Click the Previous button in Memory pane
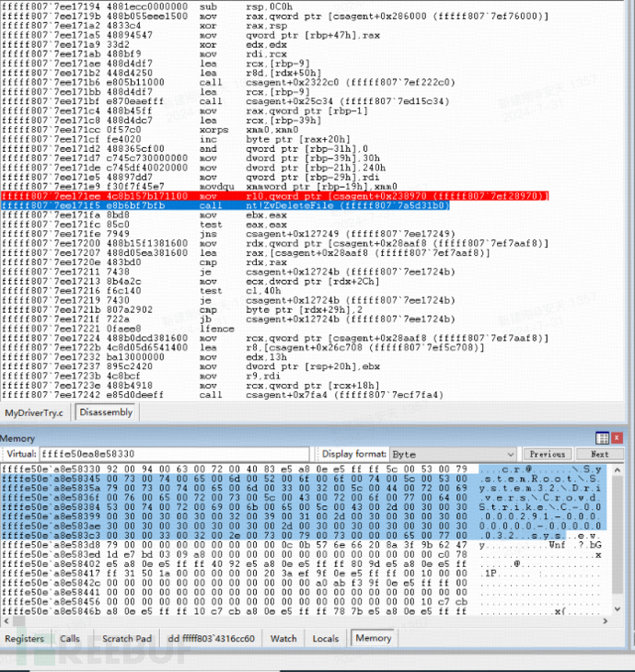This screenshot has height=672, width=635. tap(548, 454)
